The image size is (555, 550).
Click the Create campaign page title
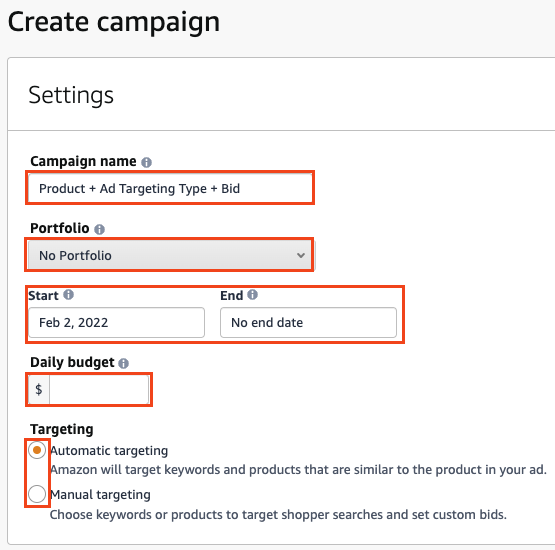coord(114,22)
